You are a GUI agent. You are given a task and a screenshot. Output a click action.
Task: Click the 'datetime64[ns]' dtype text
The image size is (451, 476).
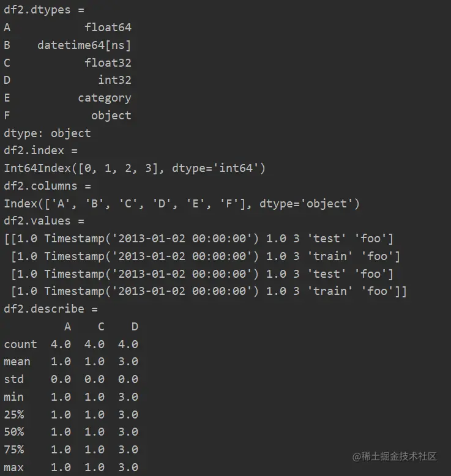point(84,45)
